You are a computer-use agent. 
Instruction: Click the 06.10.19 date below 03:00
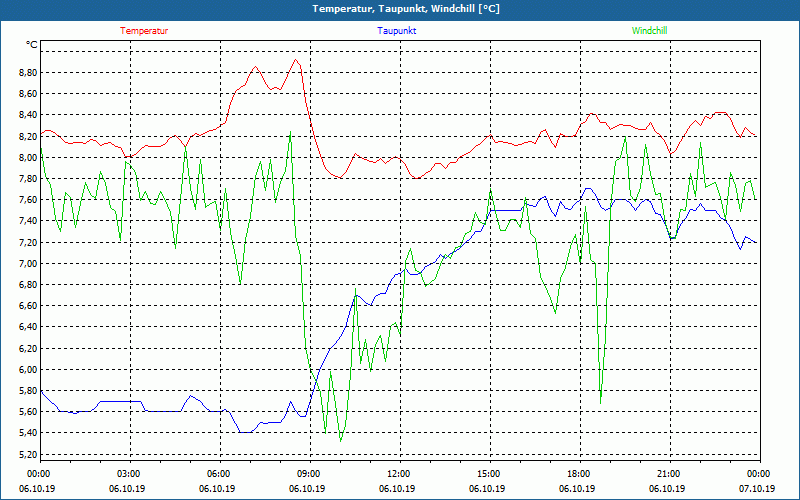127,488
